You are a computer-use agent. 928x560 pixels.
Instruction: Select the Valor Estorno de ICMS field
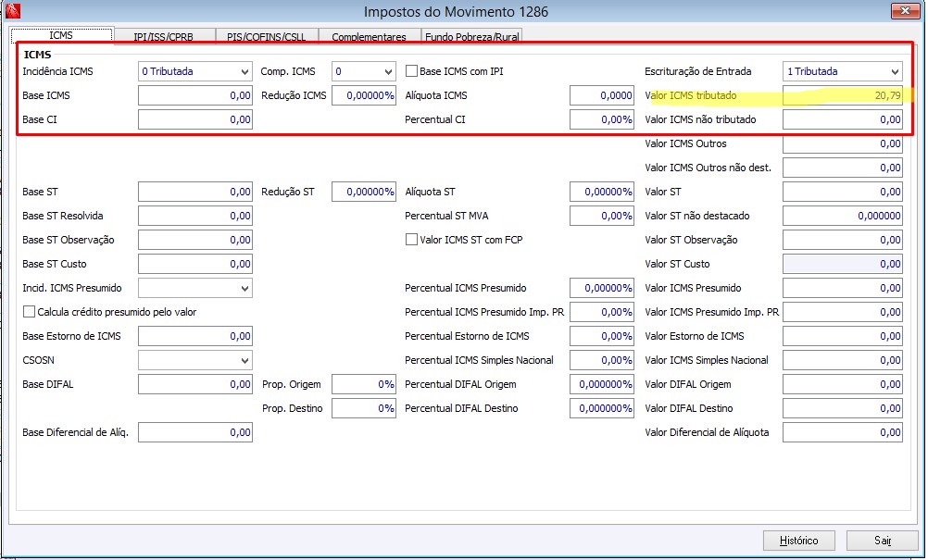(x=842, y=336)
